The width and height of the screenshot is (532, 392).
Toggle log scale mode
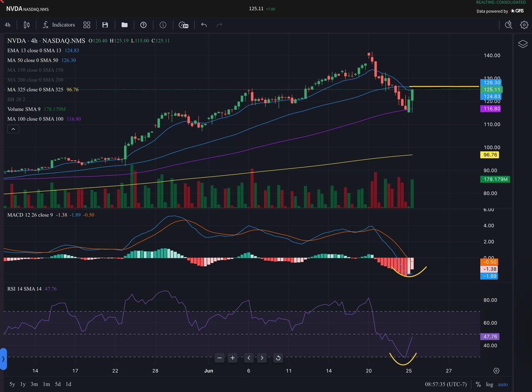[489, 384]
